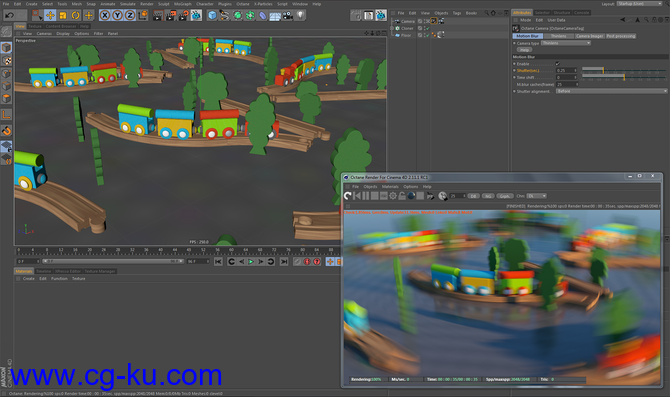Click the Shutter value field

coord(566,71)
